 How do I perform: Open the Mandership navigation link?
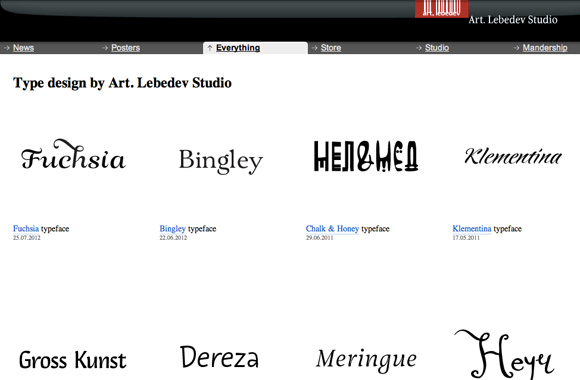pyautogui.click(x=545, y=48)
